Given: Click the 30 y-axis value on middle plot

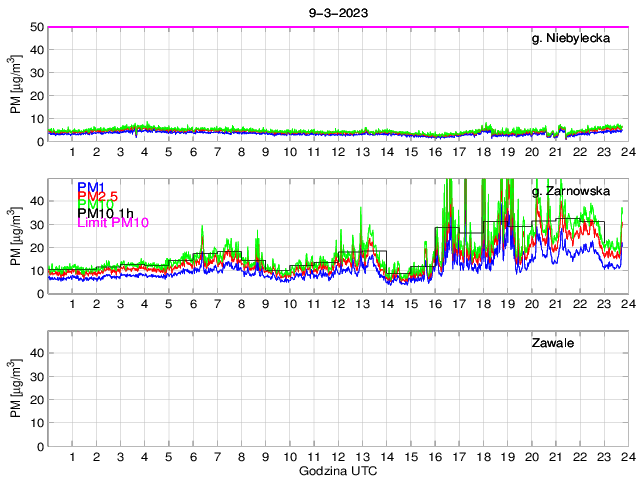Looking at the screenshot, I should coord(36,224).
